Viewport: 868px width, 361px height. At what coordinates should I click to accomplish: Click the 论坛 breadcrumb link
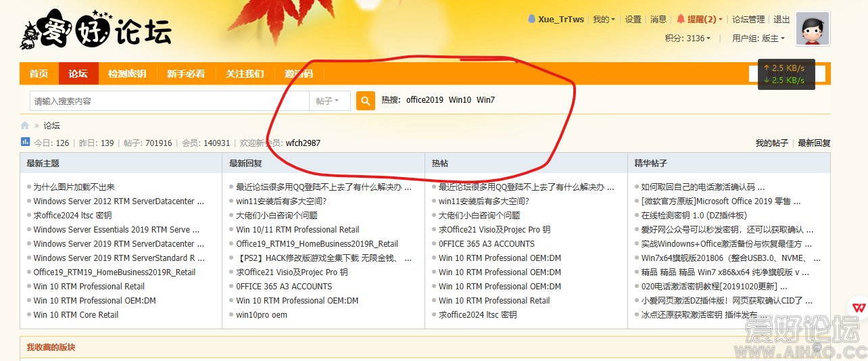[x=51, y=126]
